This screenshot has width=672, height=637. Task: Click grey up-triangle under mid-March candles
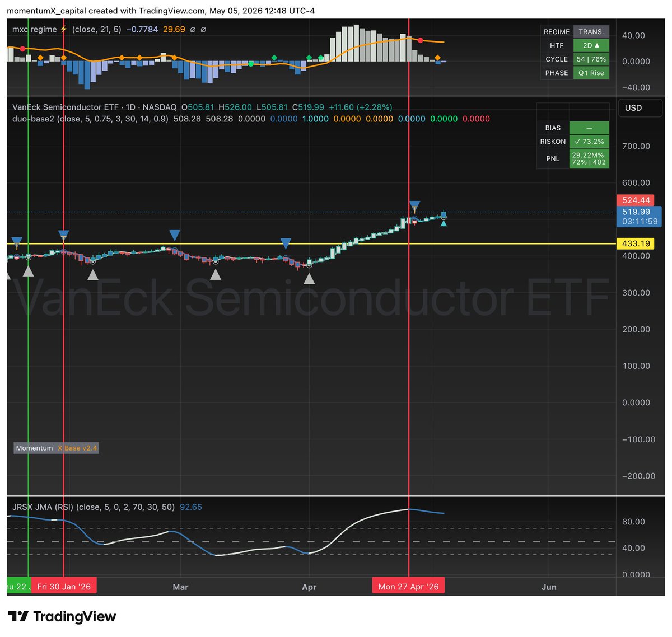(215, 274)
